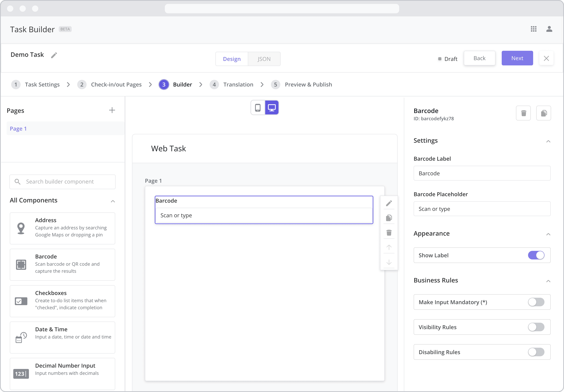
Task: Move the barcode component up
Action: pos(389,247)
